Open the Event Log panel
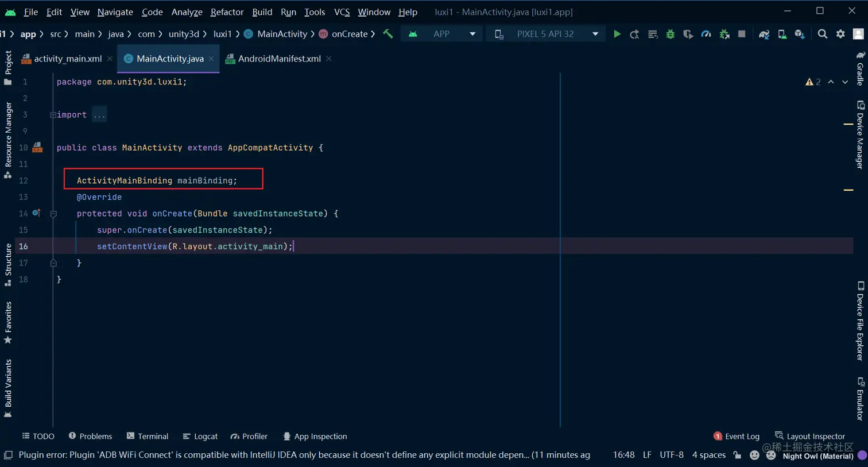This screenshot has width=868, height=467. pos(737,437)
